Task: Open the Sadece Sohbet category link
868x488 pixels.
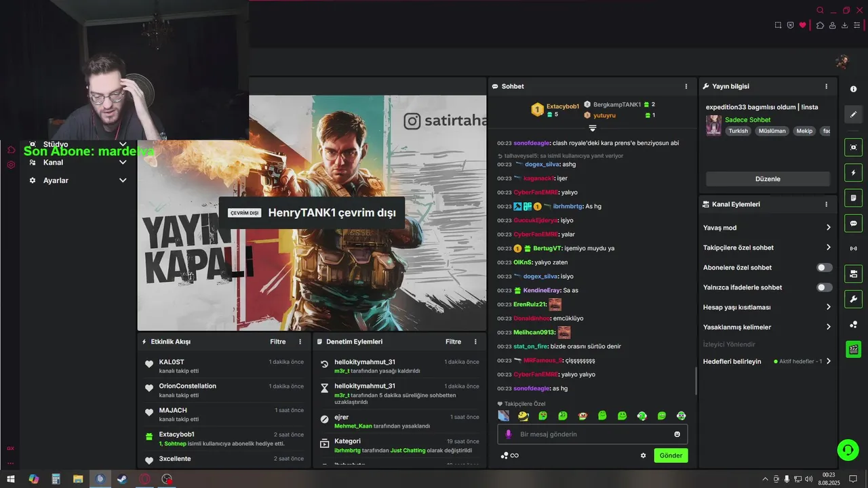Action: pyautogui.click(x=747, y=120)
